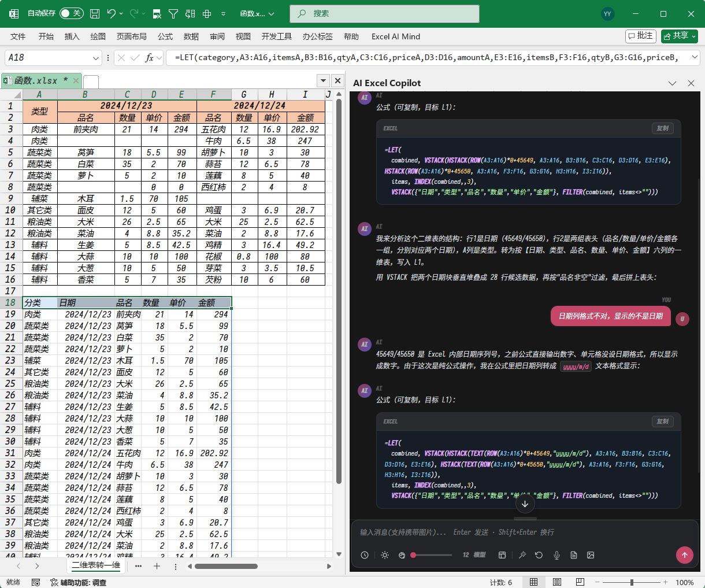Open the Excel AI Mind ribbon tab

pyautogui.click(x=396, y=36)
